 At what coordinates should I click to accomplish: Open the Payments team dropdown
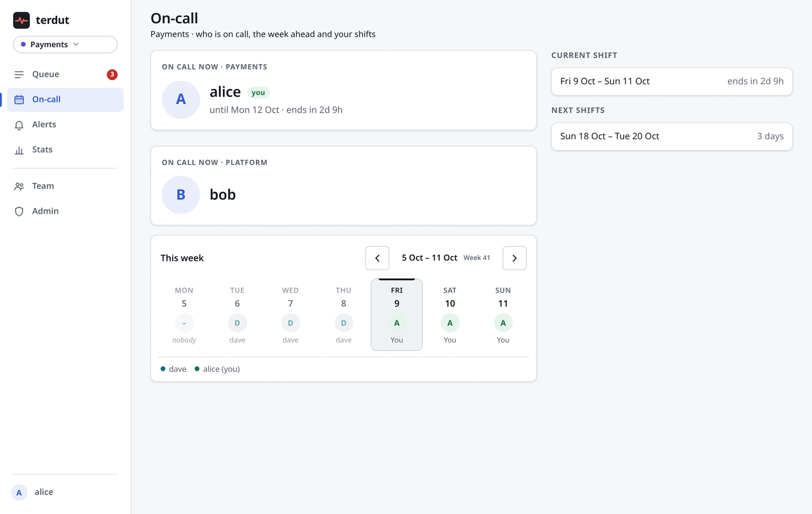click(x=65, y=44)
